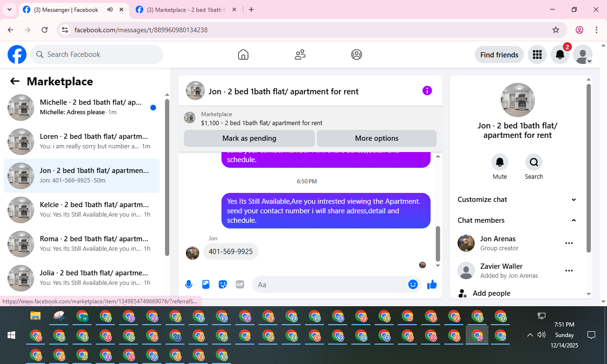Search in conversation magnifier icon
Image resolution: width=607 pixels, height=364 pixels.
click(x=534, y=162)
